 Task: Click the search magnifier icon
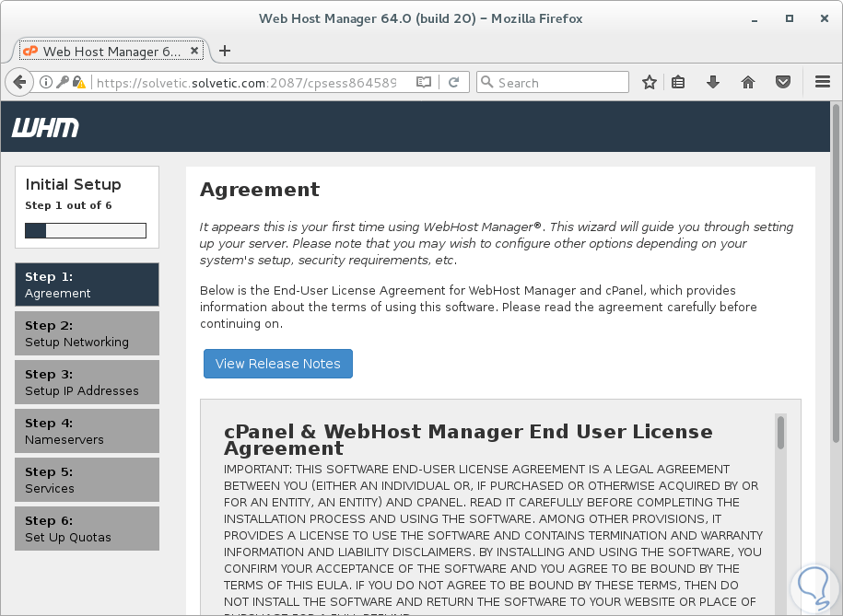(x=487, y=82)
